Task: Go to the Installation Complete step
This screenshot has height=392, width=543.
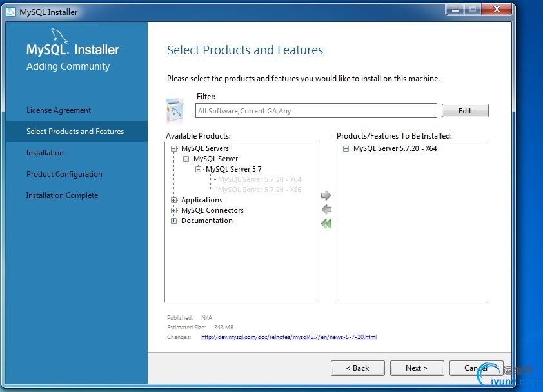Action: tap(63, 195)
